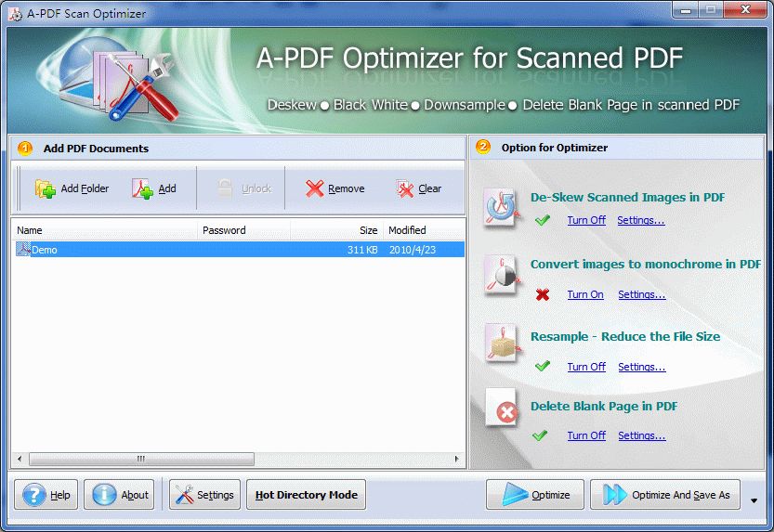
Task: Start processing with the Optimize button
Action: pyautogui.click(x=535, y=495)
